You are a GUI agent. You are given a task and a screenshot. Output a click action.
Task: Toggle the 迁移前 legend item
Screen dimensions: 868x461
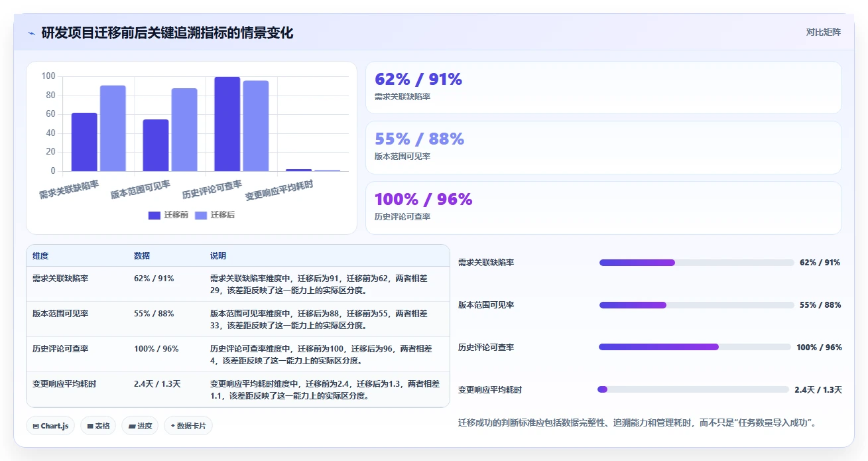tap(168, 215)
